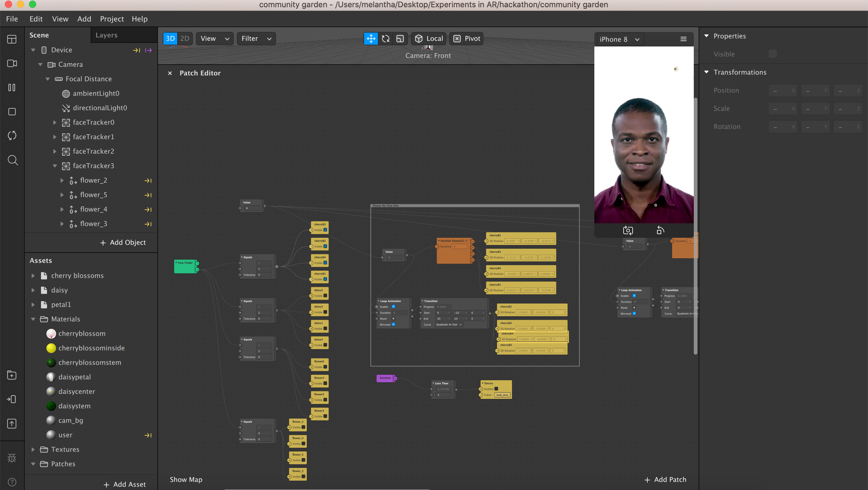Toggle Visible checkbox on cherryB3 patch

tap(325, 230)
